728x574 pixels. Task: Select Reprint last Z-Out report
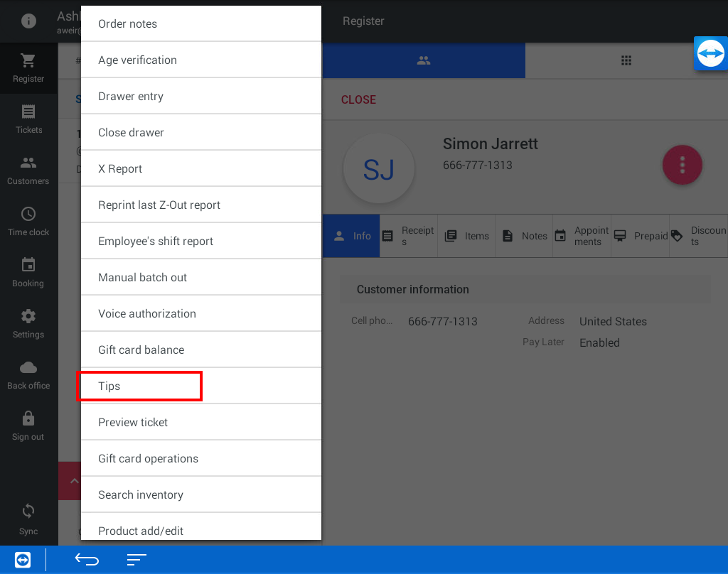(201, 205)
